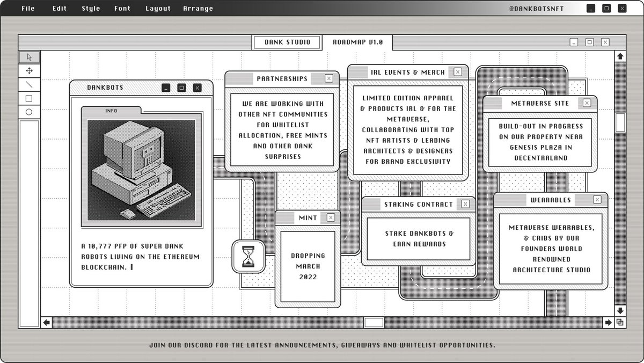Click the horizontal scrollbar thumb

point(374,322)
